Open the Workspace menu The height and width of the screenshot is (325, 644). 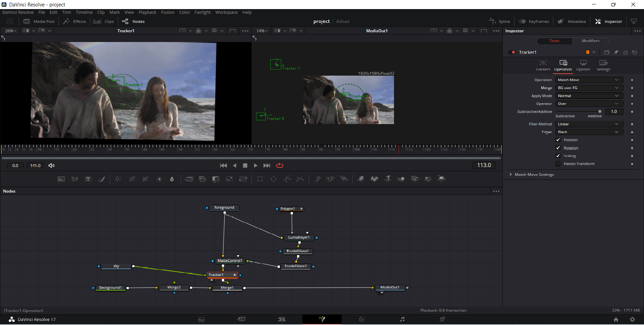tap(226, 12)
